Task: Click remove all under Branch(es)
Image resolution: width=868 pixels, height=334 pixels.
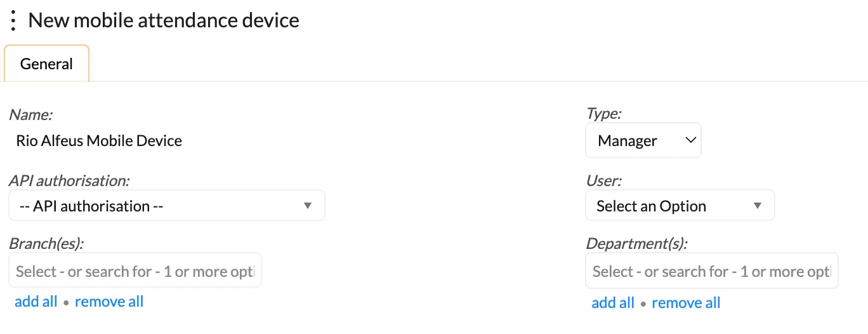Action: point(109,302)
